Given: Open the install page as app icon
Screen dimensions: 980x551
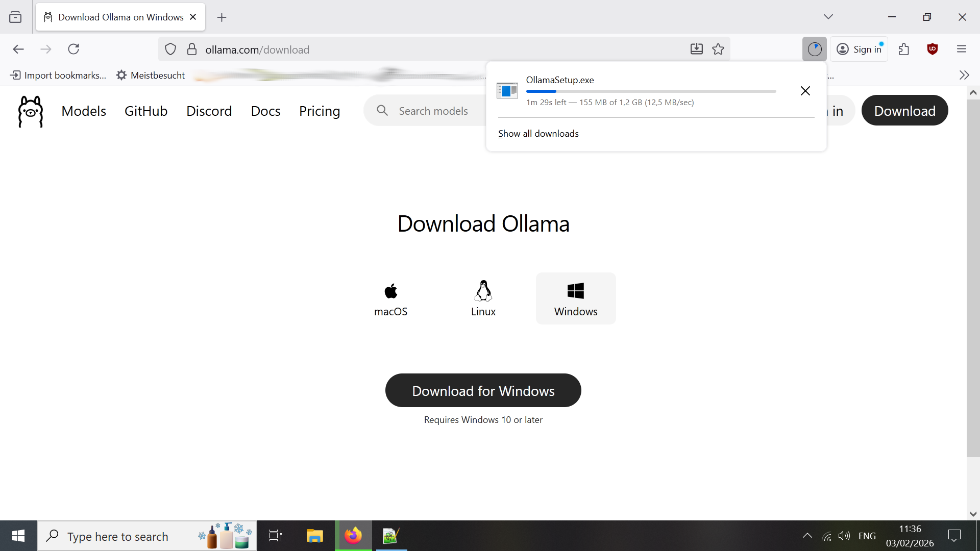Looking at the screenshot, I should pyautogui.click(x=696, y=49).
